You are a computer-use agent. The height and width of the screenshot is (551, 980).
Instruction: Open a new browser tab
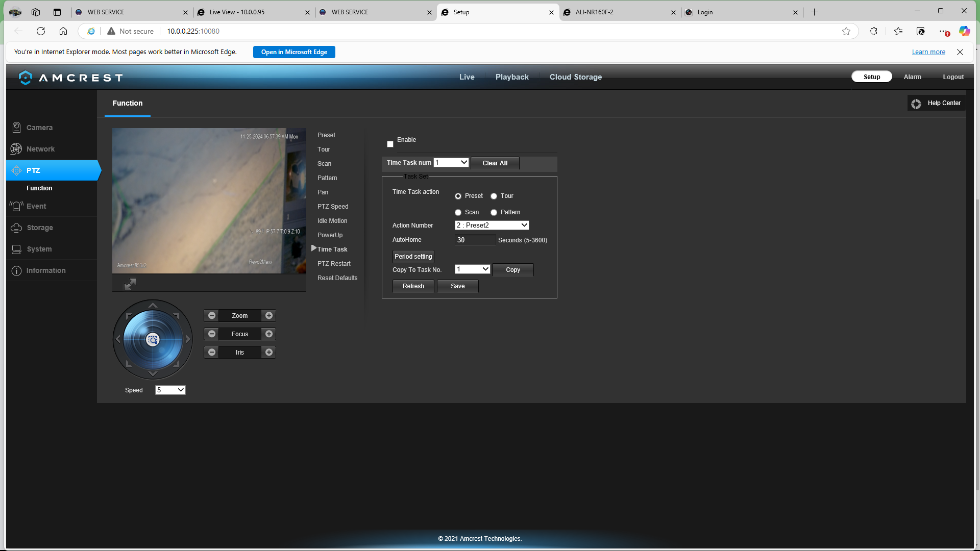click(x=814, y=12)
